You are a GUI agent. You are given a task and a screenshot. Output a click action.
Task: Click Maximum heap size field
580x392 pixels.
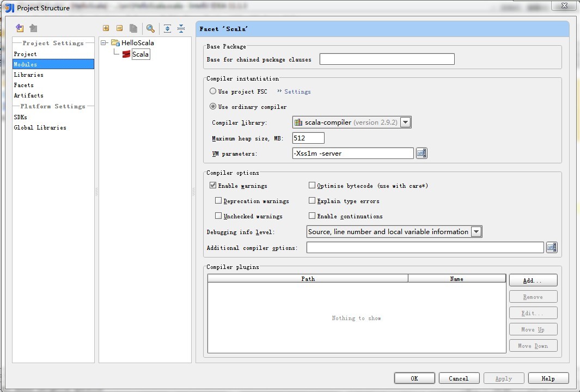308,138
